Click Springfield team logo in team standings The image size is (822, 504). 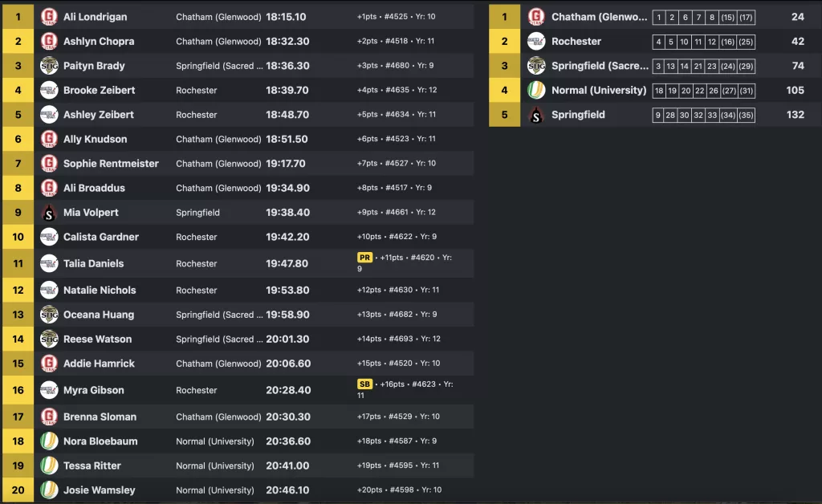click(x=535, y=115)
